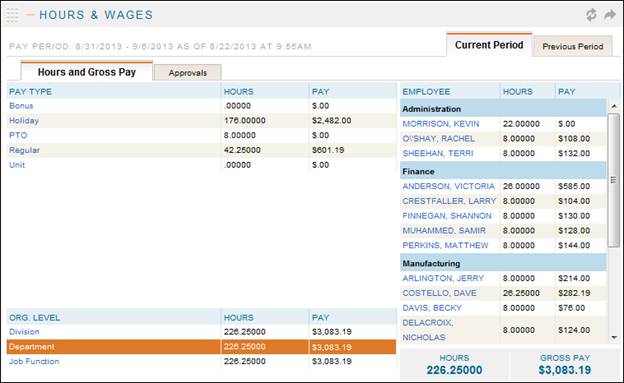Open employee CRESTFALLER, LARRY

[449, 201]
